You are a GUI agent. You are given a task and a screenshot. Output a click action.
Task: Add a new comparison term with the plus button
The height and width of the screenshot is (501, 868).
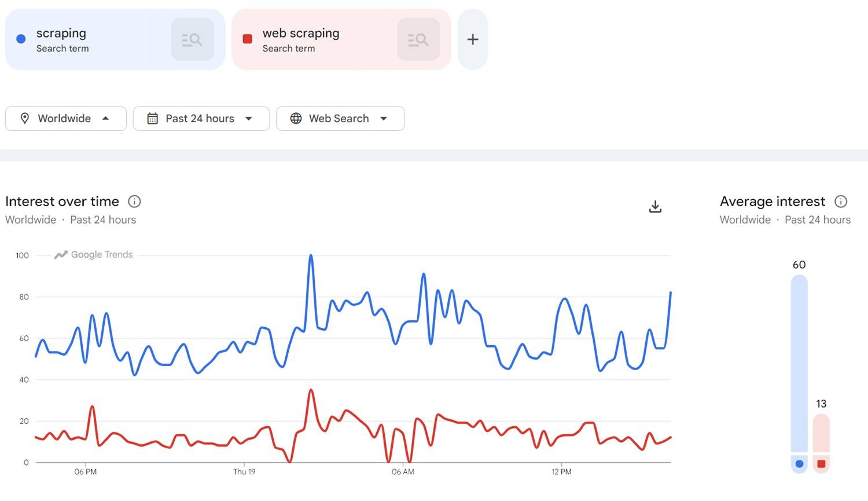tap(472, 39)
